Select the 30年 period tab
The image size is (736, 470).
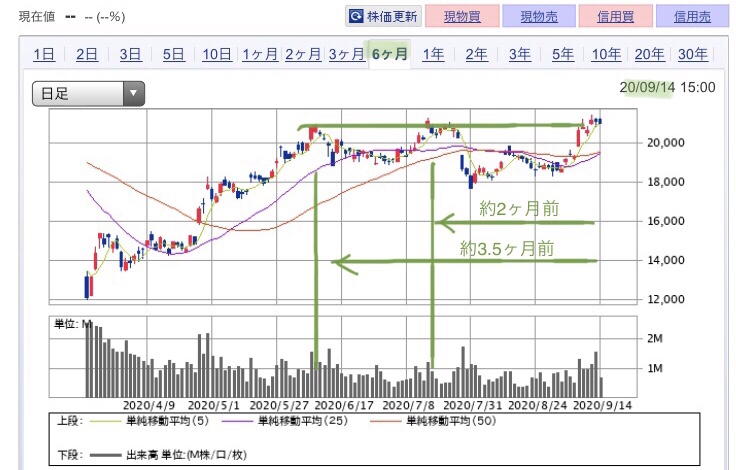pyautogui.click(x=692, y=55)
